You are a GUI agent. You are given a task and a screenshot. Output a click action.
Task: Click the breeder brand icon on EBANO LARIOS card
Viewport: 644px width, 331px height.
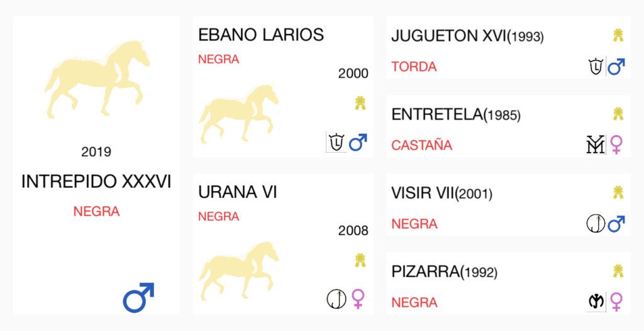[x=336, y=143]
